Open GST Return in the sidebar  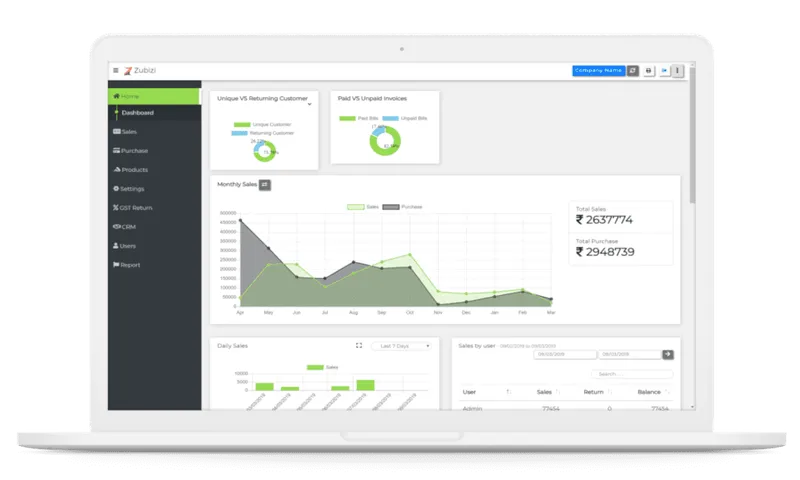(x=133, y=208)
